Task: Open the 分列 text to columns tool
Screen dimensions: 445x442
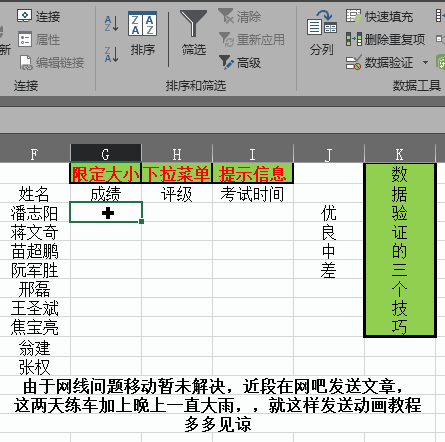Action: coord(322,33)
